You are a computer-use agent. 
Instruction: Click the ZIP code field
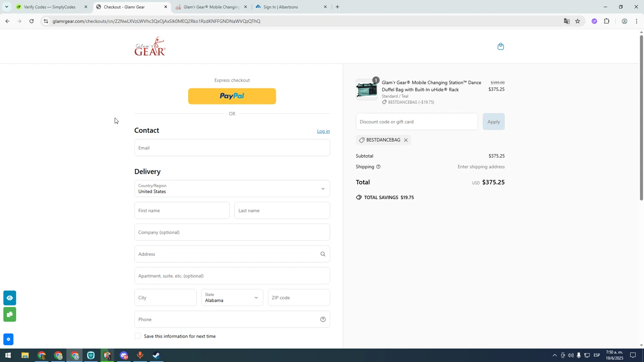pos(299,298)
